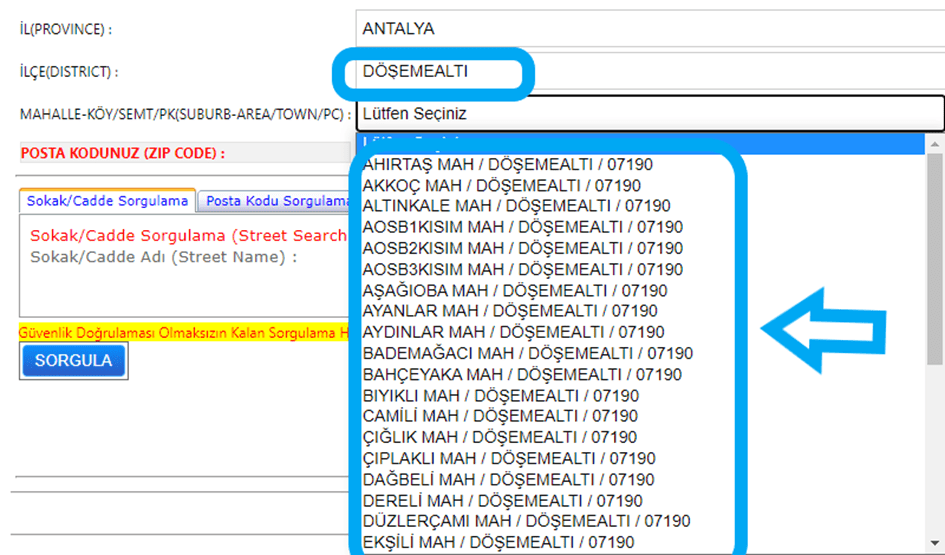Click the dropdown list vertical scrollbar

click(x=935, y=260)
